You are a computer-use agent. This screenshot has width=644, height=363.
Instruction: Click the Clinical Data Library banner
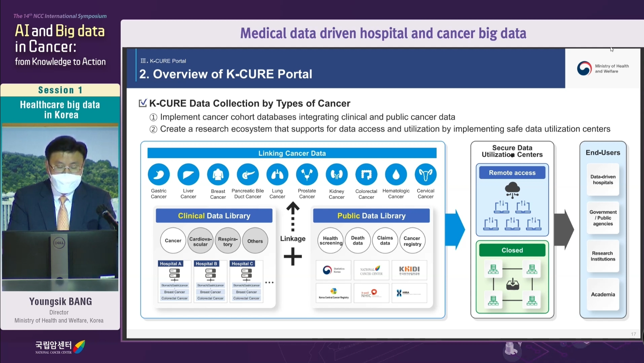pyautogui.click(x=214, y=216)
